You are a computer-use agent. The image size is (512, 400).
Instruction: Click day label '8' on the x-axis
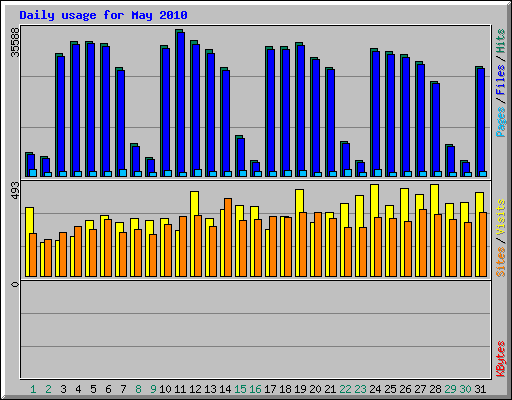pyautogui.click(x=138, y=389)
